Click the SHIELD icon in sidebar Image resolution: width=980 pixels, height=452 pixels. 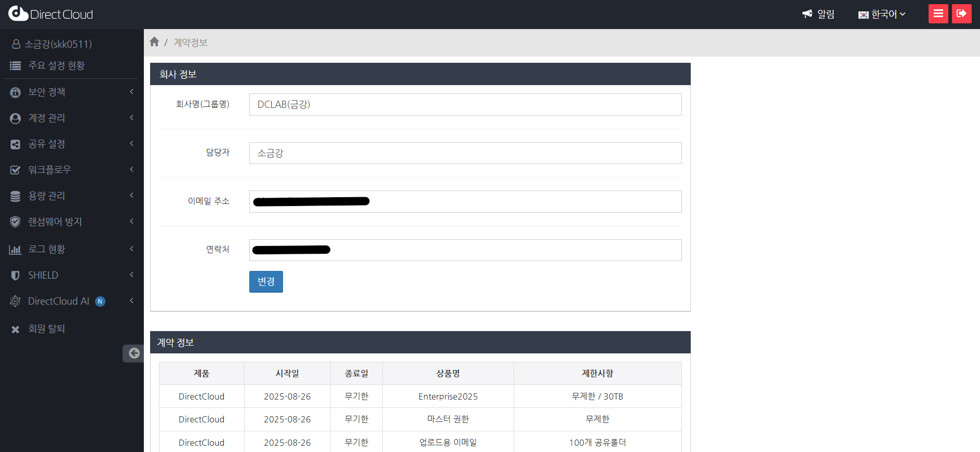coord(16,276)
